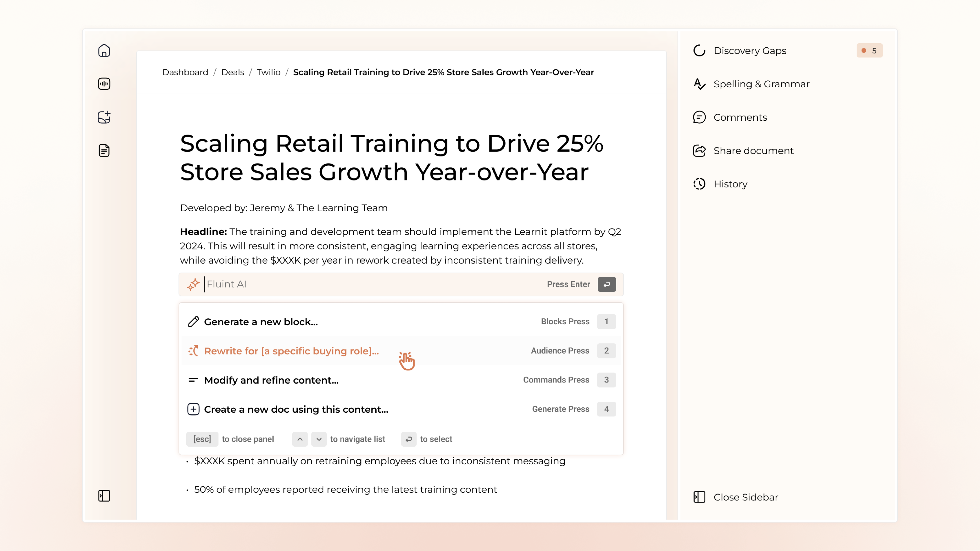This screenshot has width=980, height=551.
Task: Open the document History clock icon
Action: 699,184
